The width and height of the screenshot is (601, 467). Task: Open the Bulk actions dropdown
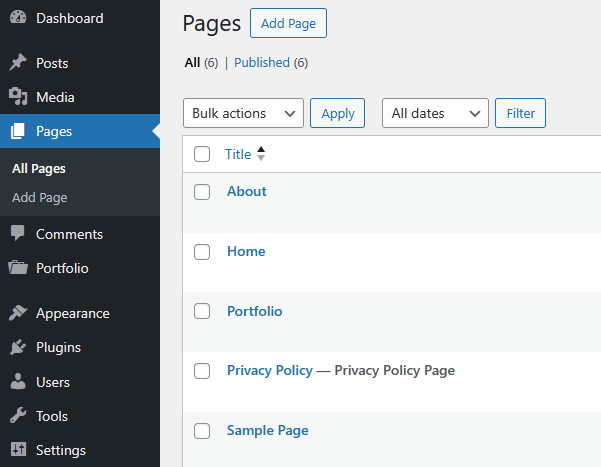coord(243,113)
